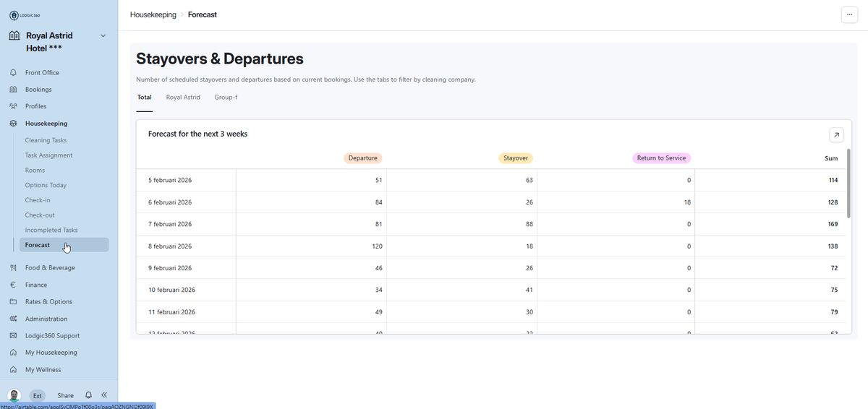Open Check-in page

click(x=38, y=200)
